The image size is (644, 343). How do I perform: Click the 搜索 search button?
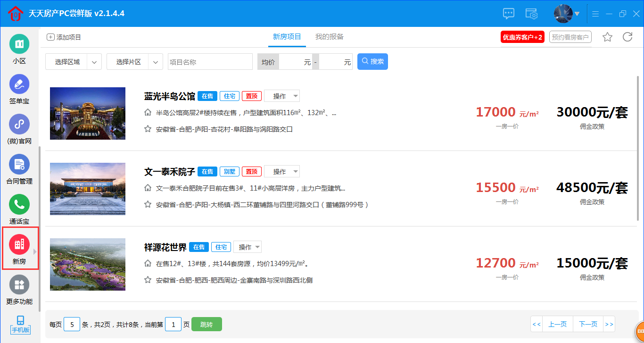pyautogui.click(x=372, y=62)
